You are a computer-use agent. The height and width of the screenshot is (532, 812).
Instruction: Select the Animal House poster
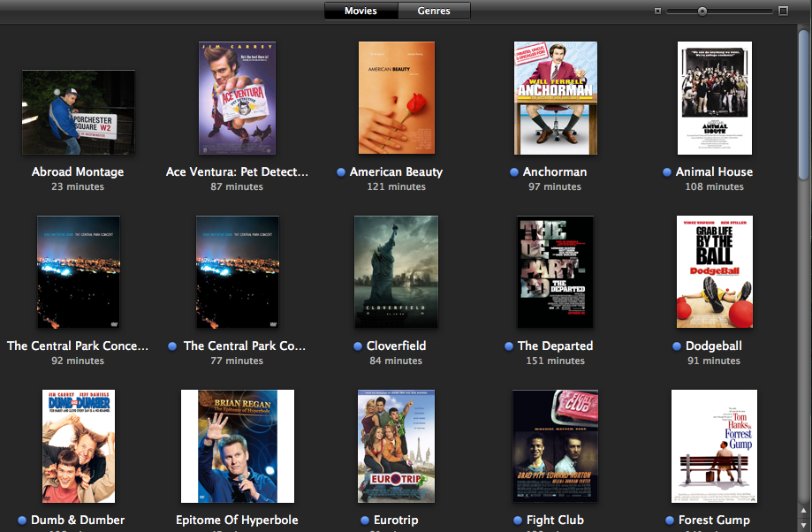[715, 98]
